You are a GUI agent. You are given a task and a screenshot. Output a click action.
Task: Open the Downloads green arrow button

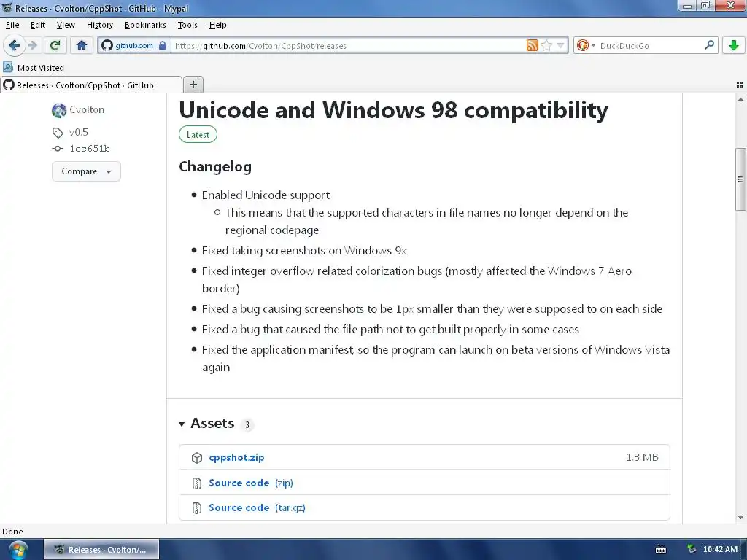click(x=734, y=45)
